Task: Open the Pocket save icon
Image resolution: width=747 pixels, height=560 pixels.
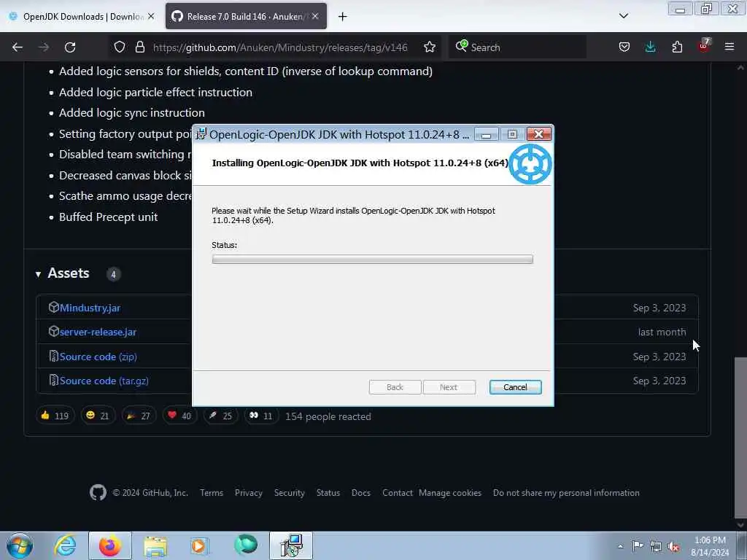Action: [x=624, y=47]
